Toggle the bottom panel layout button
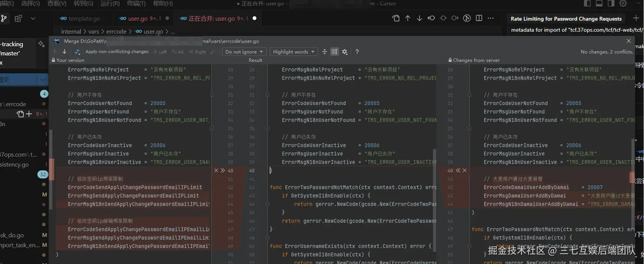Screen dimensions: 644x264 [599, 3]
